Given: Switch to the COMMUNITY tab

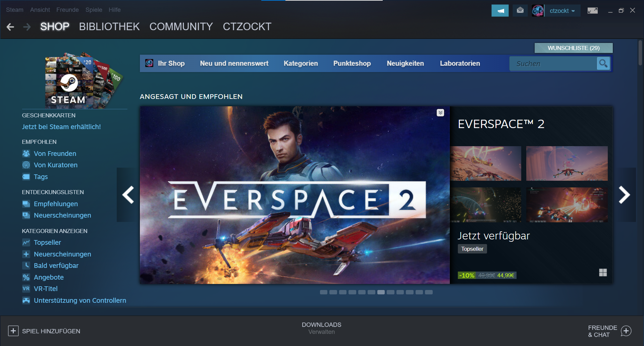Looking at the screenshot, I should [181, 26].
